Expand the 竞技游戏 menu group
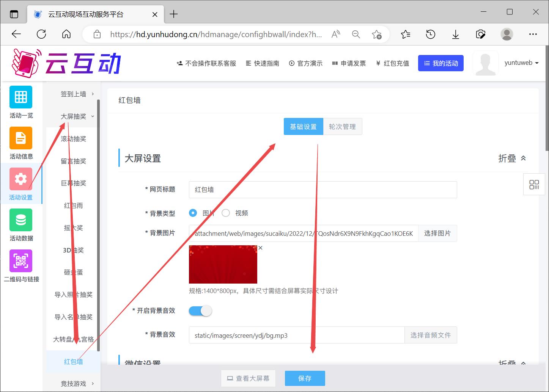This screenshot has height=392, width=549. point(73,384)
